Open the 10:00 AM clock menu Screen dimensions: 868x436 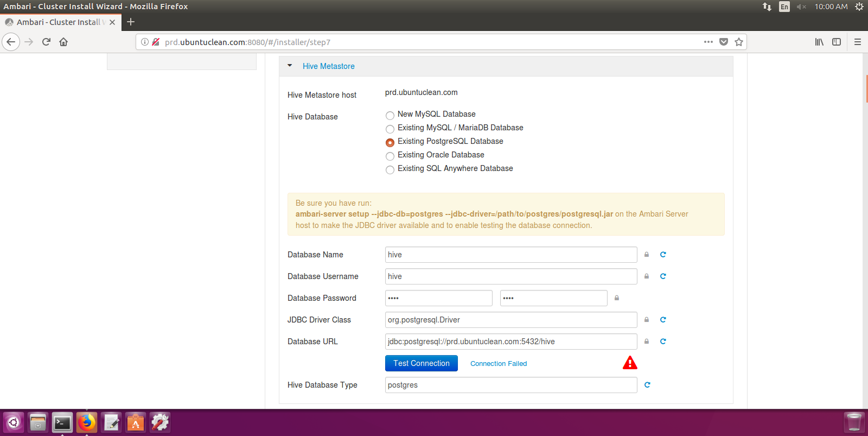tap(831, 7)
